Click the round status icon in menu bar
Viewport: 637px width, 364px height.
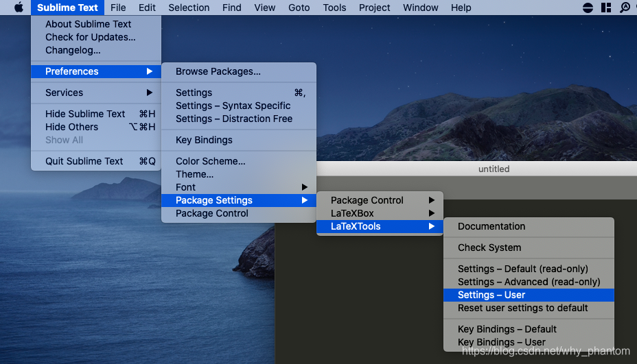(x=588, y=8)
